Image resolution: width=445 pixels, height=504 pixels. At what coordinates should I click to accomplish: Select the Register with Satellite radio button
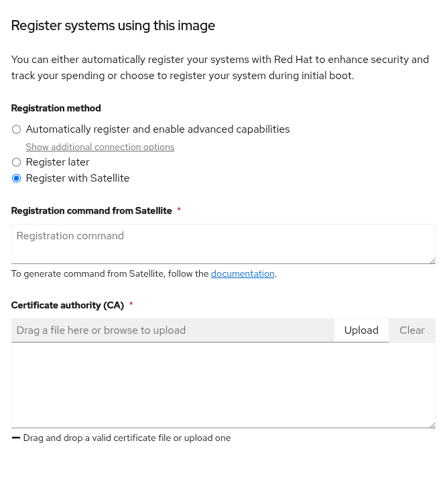(x=17, y=178)
